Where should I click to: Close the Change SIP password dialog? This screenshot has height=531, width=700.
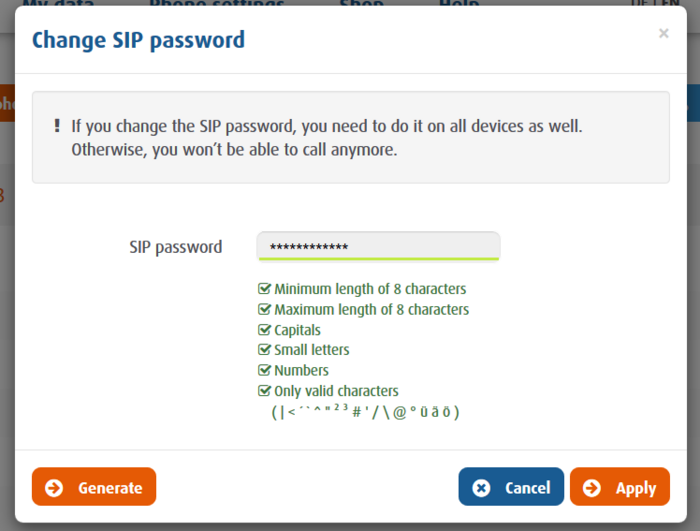(664, 33)
